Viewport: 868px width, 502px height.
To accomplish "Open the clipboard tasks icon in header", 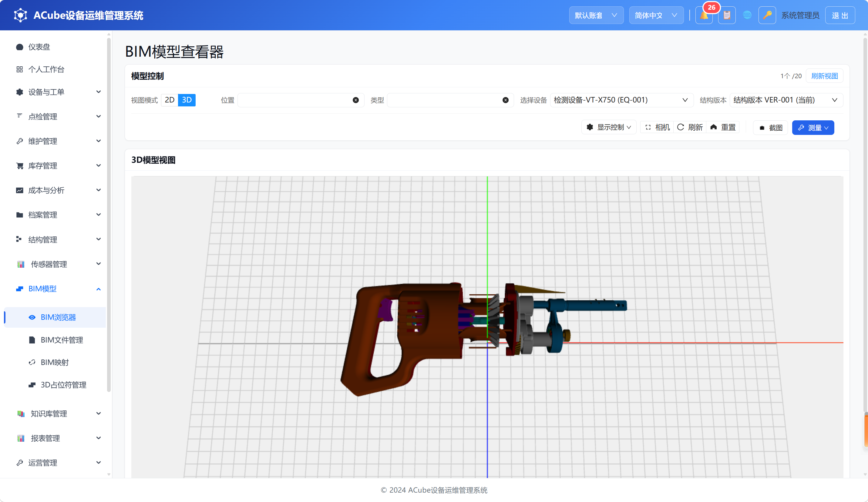I will [727, 15].
